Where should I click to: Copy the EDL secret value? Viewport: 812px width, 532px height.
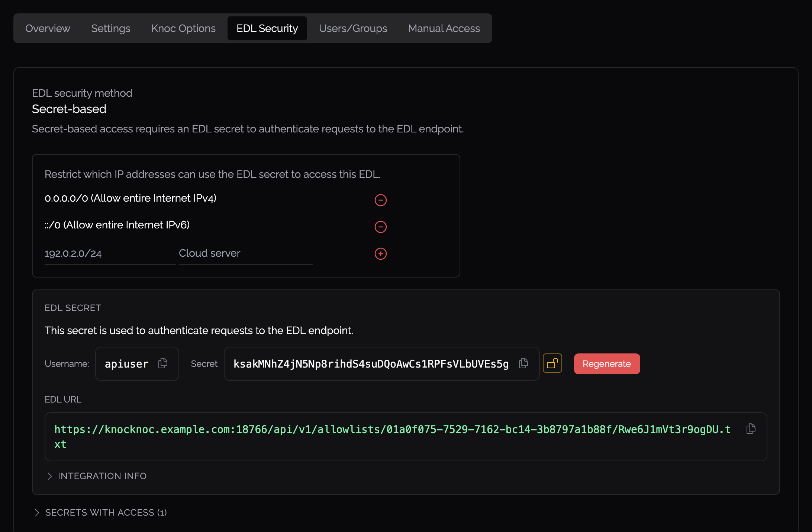(x=523, y=363)
